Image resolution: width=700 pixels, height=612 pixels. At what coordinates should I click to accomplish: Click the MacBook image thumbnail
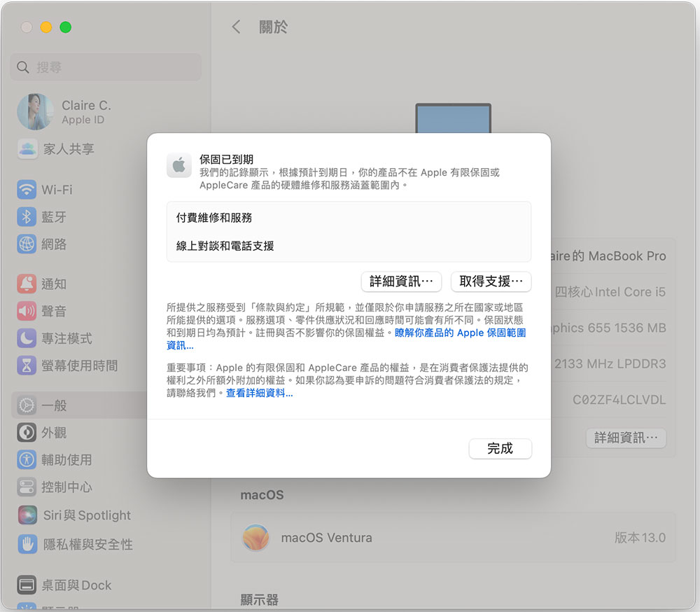pyautogui.click(x=453, y=118)
